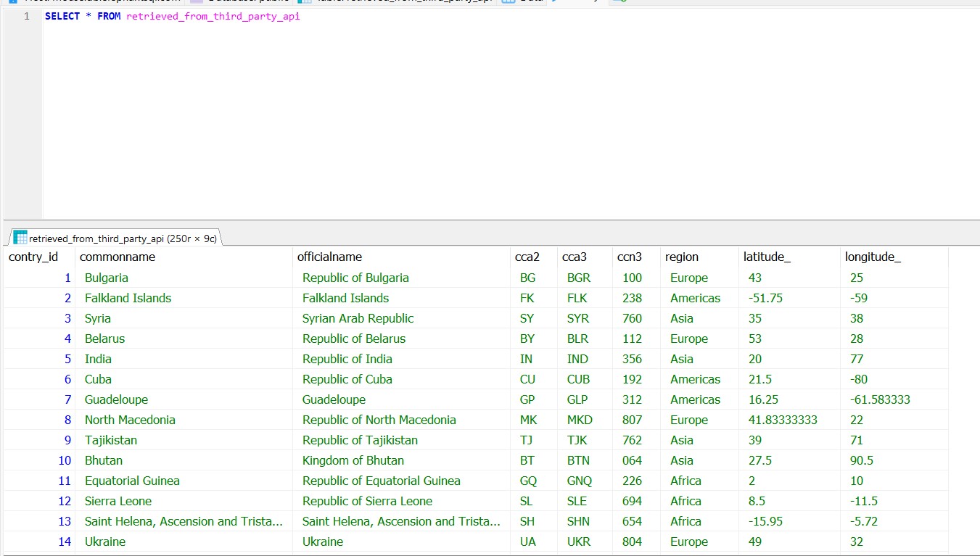Select the latitude cell showing 41.83333333
This screenshot has width=980, height=556.
[x=789, y=420]
